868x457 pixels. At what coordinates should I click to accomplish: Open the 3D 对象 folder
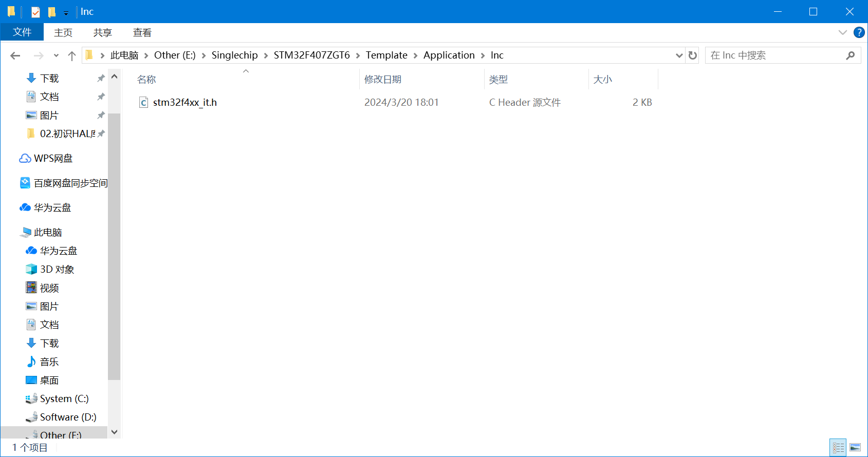[57, 269]
